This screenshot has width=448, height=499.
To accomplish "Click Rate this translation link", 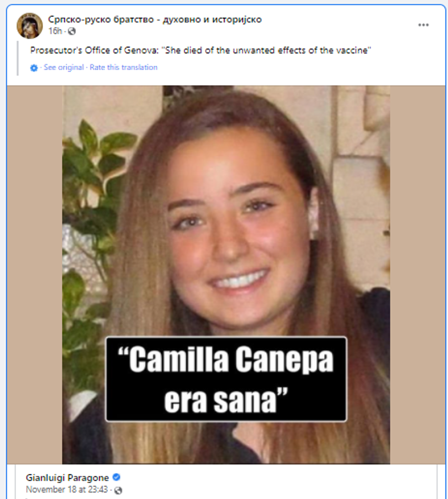I will [x=123, y=67].
